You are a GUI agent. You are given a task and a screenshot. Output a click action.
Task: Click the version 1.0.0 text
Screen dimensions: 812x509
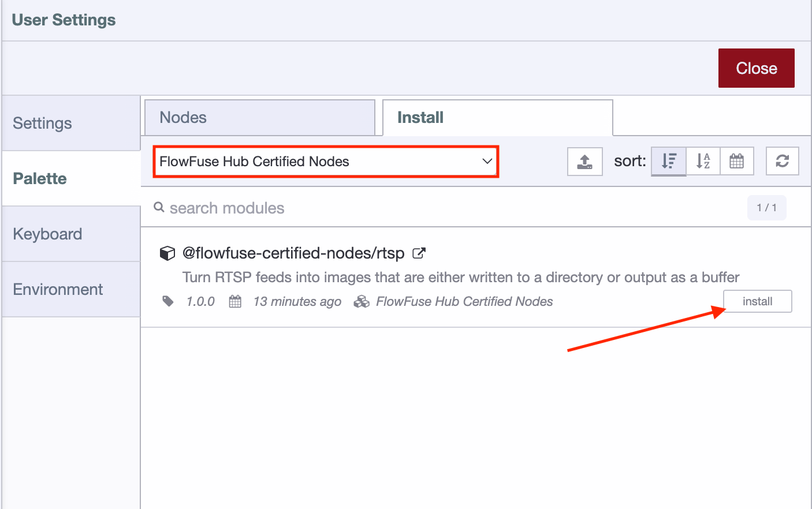[200, 301]
